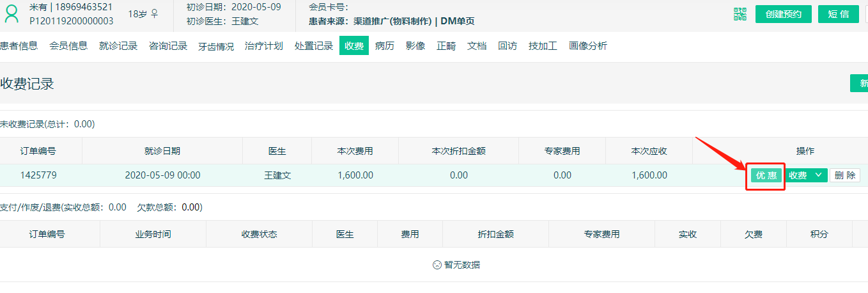Image resolution: width=868 pixels, height=293 pixels.
Task: Click the patient avatar icon
Action: point(12,14)
